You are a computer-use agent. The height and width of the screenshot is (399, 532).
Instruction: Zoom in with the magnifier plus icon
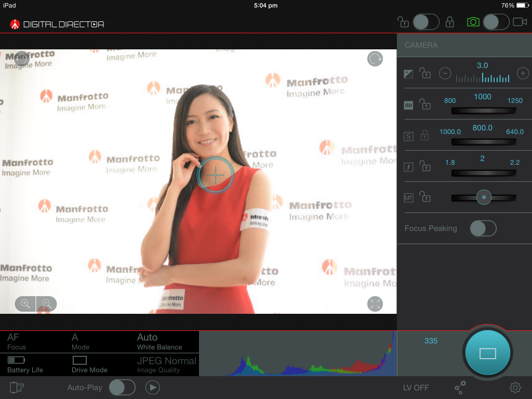click(x=25, y=303)
